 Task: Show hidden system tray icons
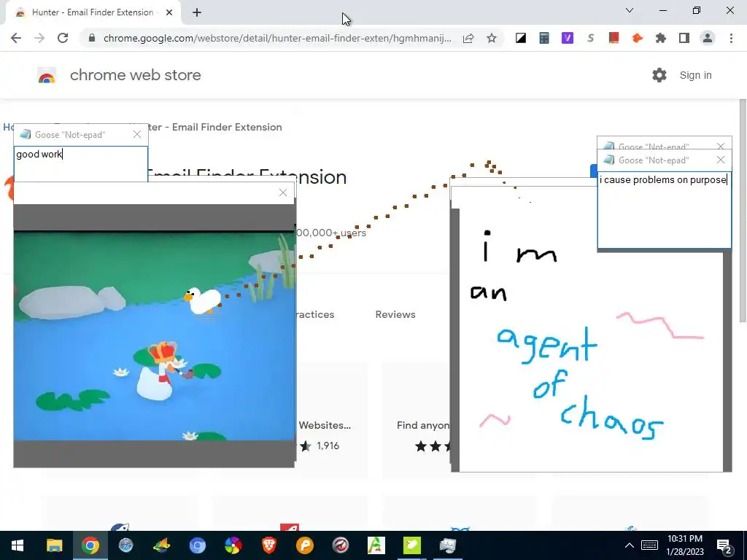(x=630, y=545)
